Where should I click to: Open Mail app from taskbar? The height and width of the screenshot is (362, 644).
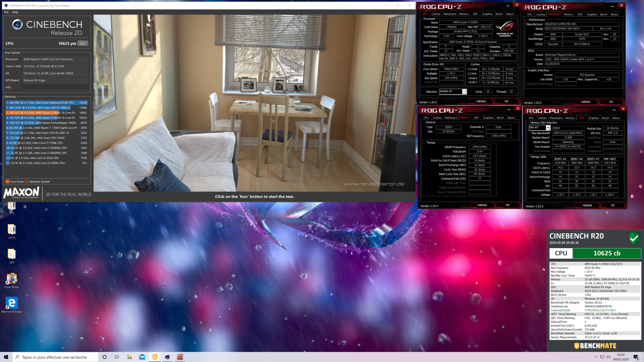click(142, 357)
